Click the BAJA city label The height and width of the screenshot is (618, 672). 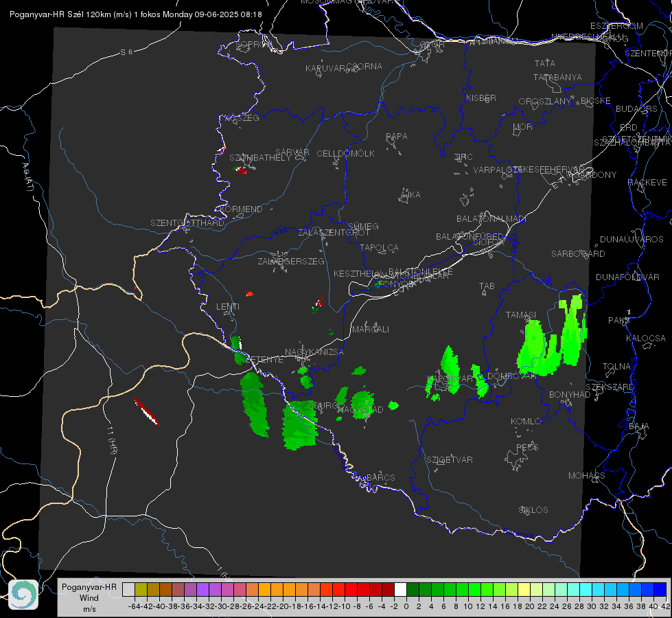pyautogui.click(x=639, y=426)
